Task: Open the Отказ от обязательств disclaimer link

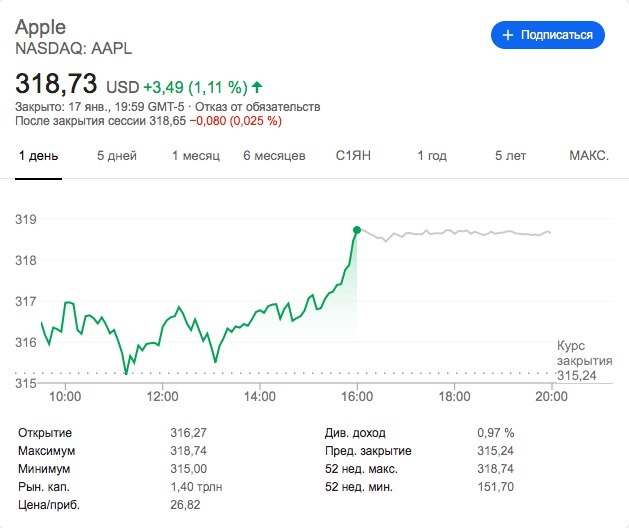Action: [258, 107]
